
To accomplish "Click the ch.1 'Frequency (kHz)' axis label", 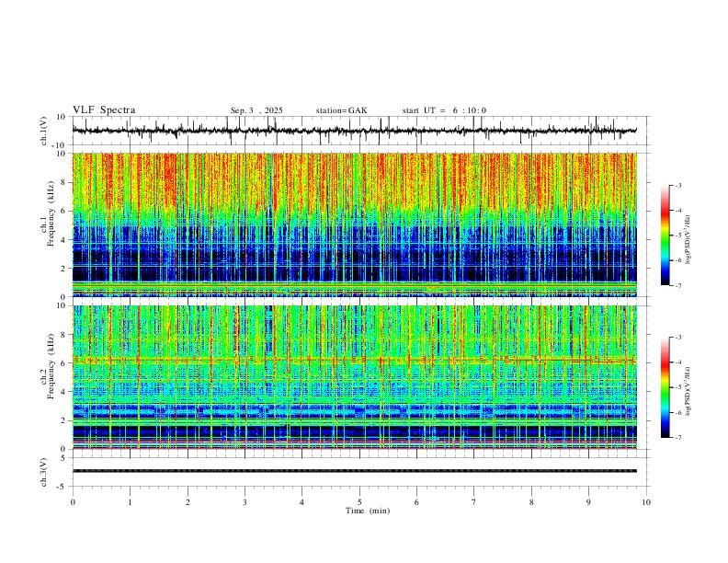I will pos(51,213).
